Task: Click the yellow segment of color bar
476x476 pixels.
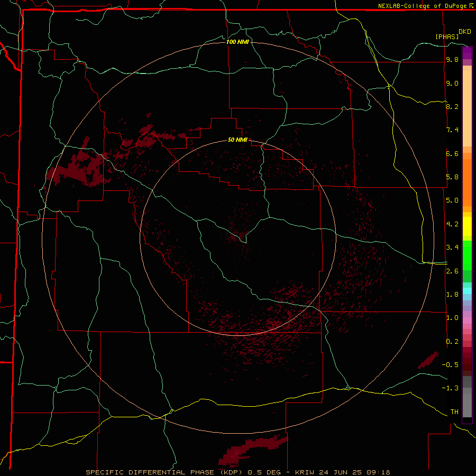Action: tap(467, 226)
